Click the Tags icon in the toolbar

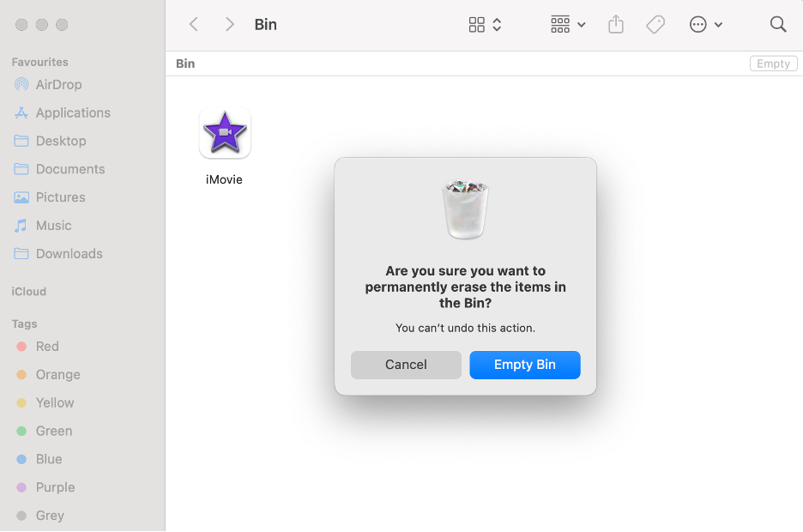point(655,24)
